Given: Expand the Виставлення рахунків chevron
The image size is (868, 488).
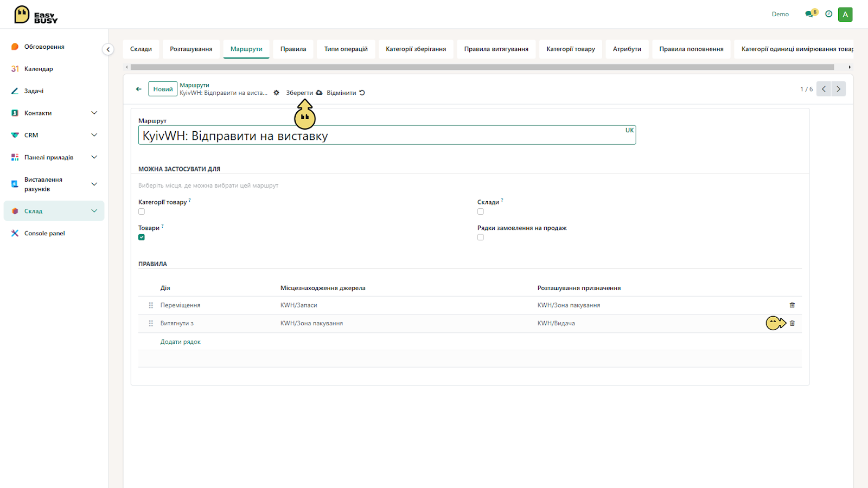Looking at the screenshot, I should point(94,184).
